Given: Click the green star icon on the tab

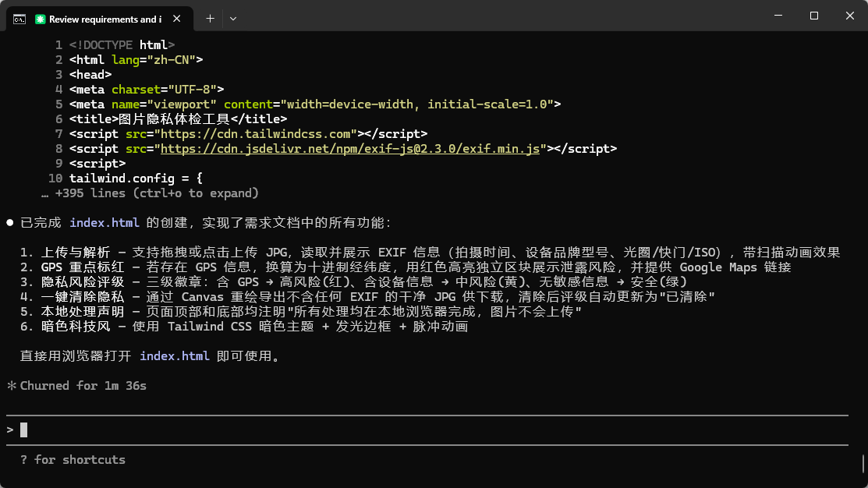Looking at the screenshot, I should coord(40,19).
